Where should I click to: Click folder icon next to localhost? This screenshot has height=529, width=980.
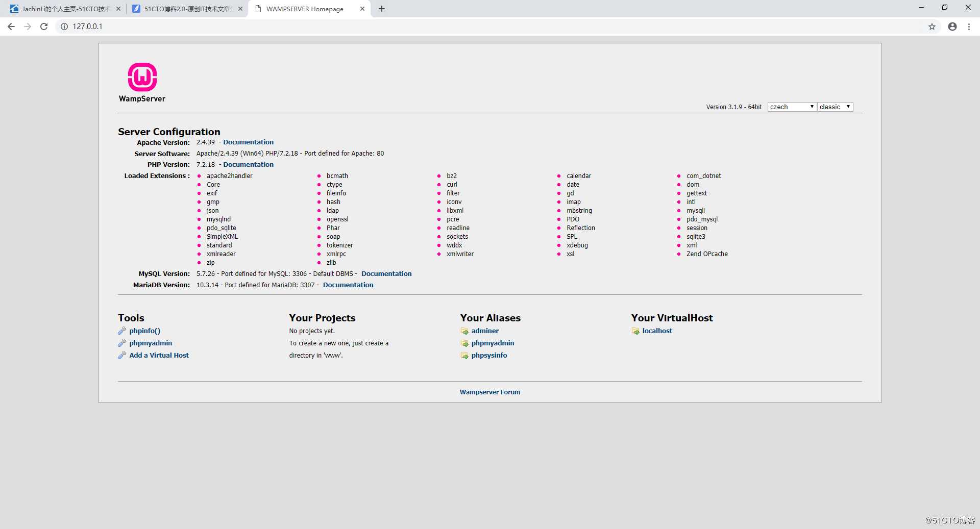tap(635, 331)
